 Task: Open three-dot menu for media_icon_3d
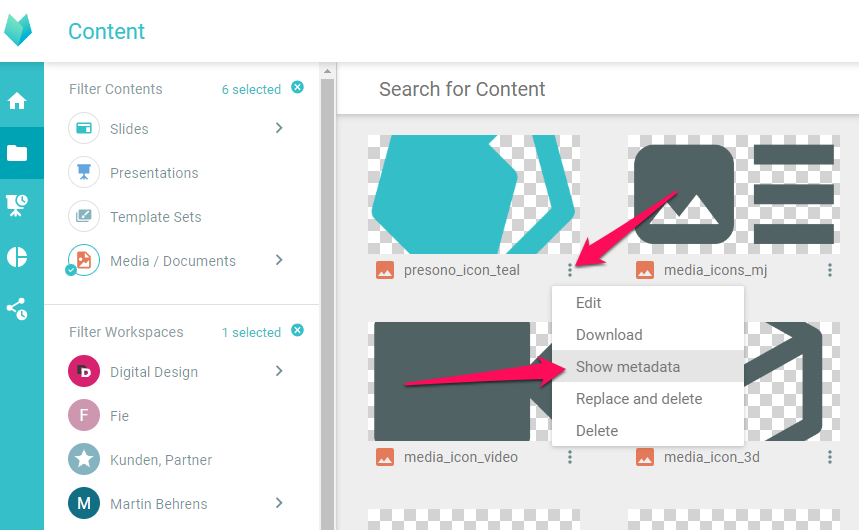[830, 457]
